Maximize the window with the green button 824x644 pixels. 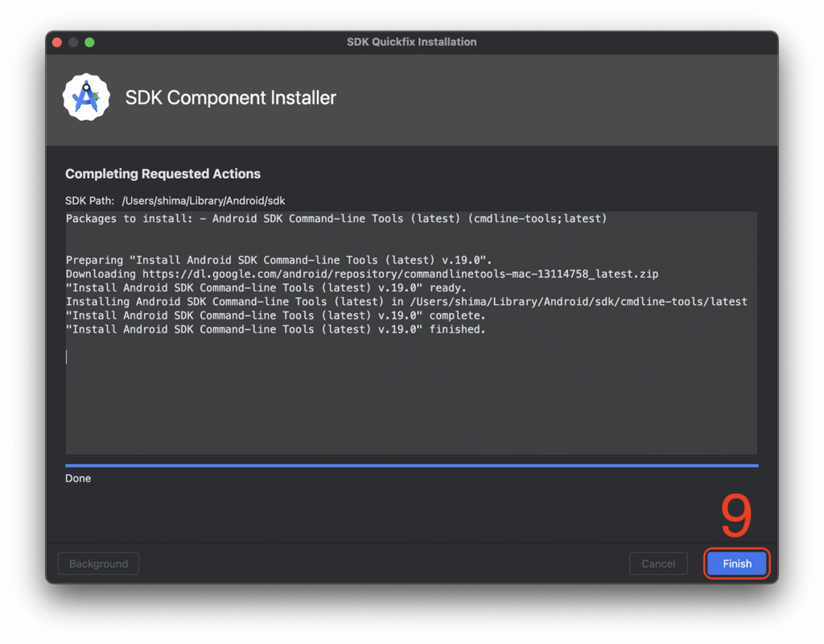(x=89, y=42)
